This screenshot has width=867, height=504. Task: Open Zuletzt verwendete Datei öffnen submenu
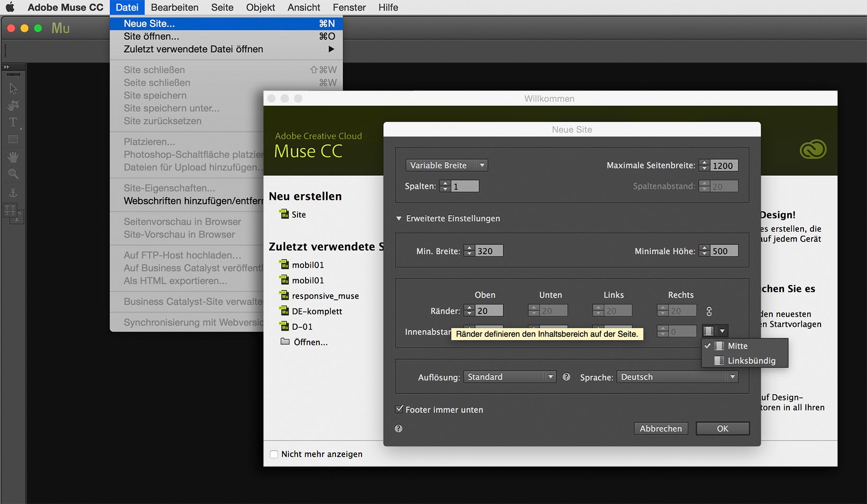[226, 49]
